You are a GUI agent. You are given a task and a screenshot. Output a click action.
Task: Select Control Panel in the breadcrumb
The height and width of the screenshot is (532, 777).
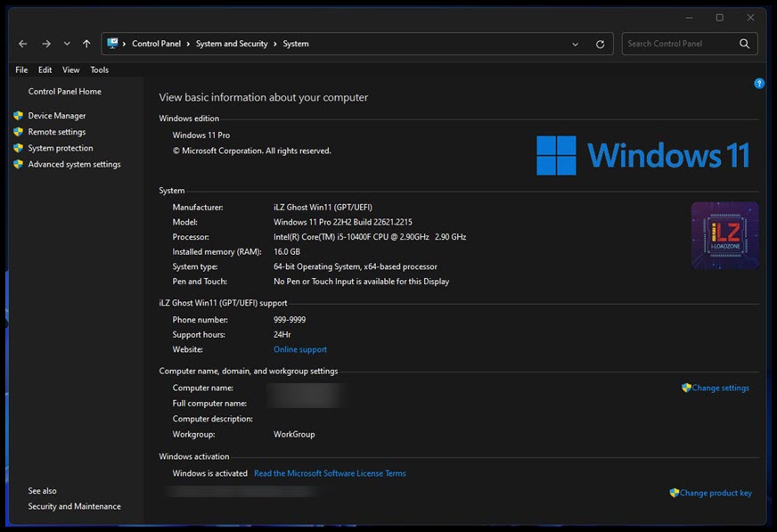[x=156, y=44]
